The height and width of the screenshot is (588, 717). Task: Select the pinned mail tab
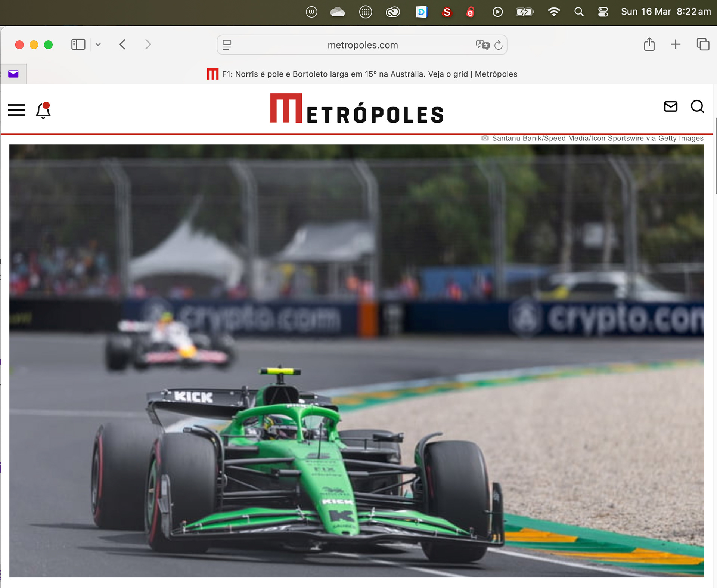click(13, 74)
